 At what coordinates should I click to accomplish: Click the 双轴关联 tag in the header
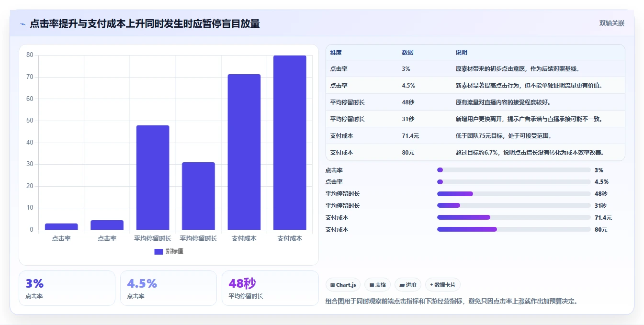point(612,23)
